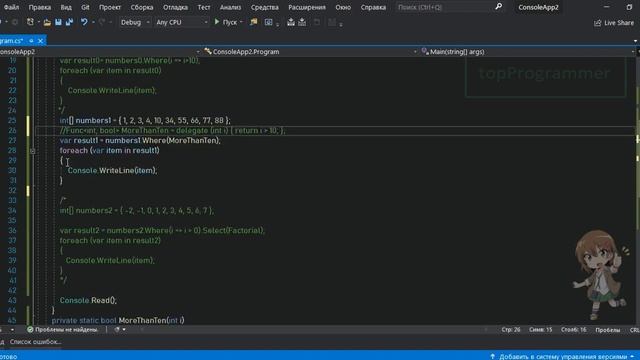The image size is (640, 360).
Task: Open the Git menu
Action: click(x=85, y=7)
